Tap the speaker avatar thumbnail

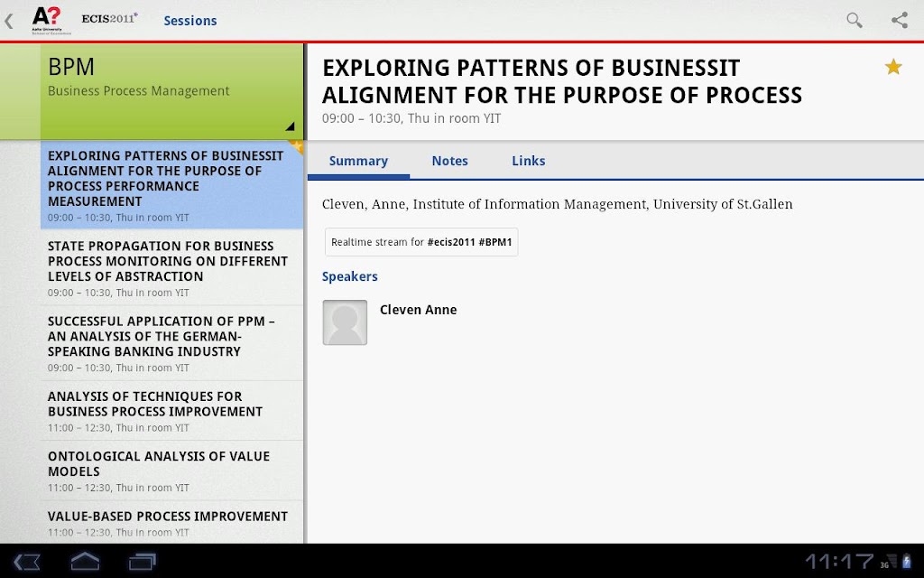(345, 322)
